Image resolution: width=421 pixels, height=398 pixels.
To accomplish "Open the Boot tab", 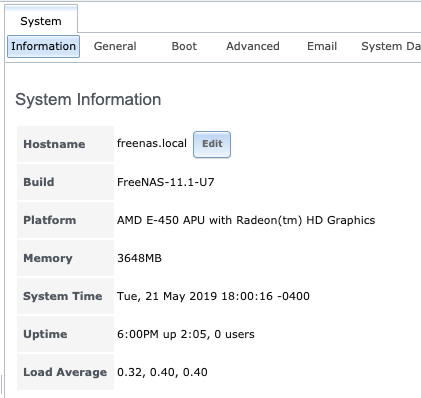I will (184, 46).
